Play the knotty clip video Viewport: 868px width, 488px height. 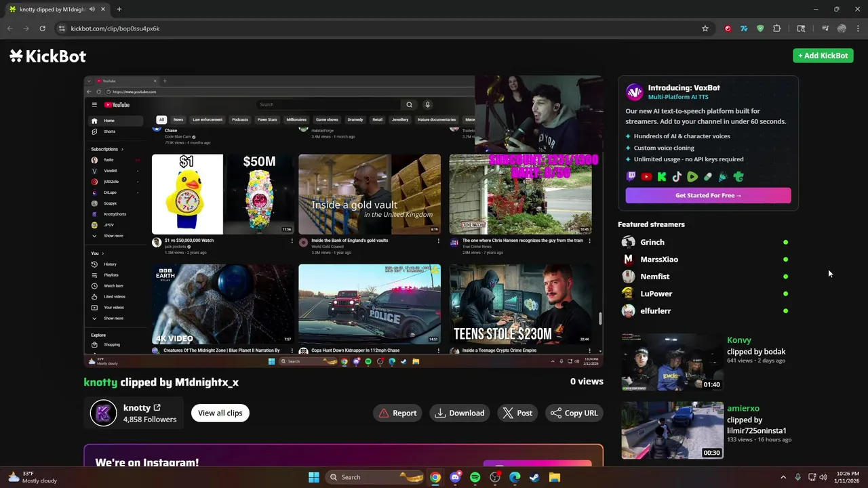point(343,222)
